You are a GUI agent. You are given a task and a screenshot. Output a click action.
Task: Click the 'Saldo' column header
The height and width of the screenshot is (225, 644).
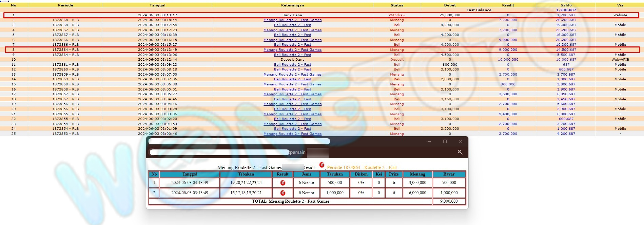[566, 5]
